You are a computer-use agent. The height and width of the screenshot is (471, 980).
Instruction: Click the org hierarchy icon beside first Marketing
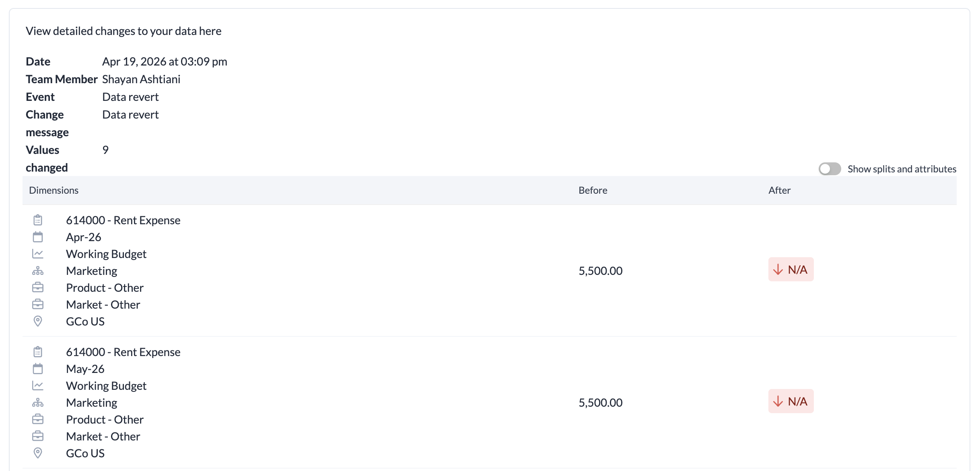click(x=38, y=271)
